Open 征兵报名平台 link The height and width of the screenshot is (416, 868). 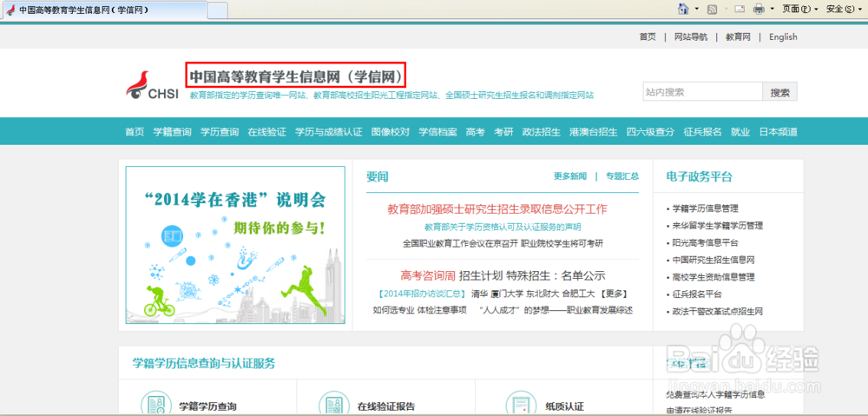pyautogui.click(x=697, y=294)
